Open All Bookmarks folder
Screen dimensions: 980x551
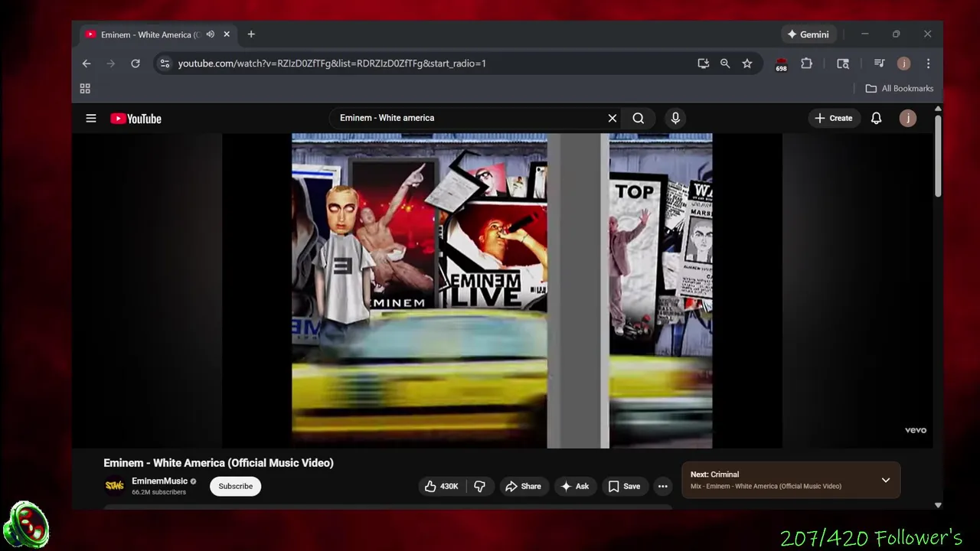[900, 89]
